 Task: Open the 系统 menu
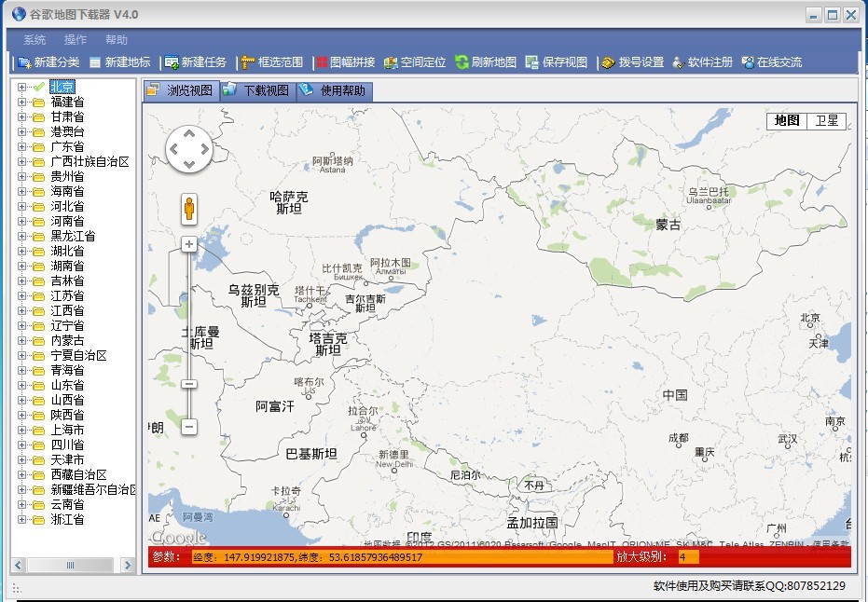coord(34,40)
